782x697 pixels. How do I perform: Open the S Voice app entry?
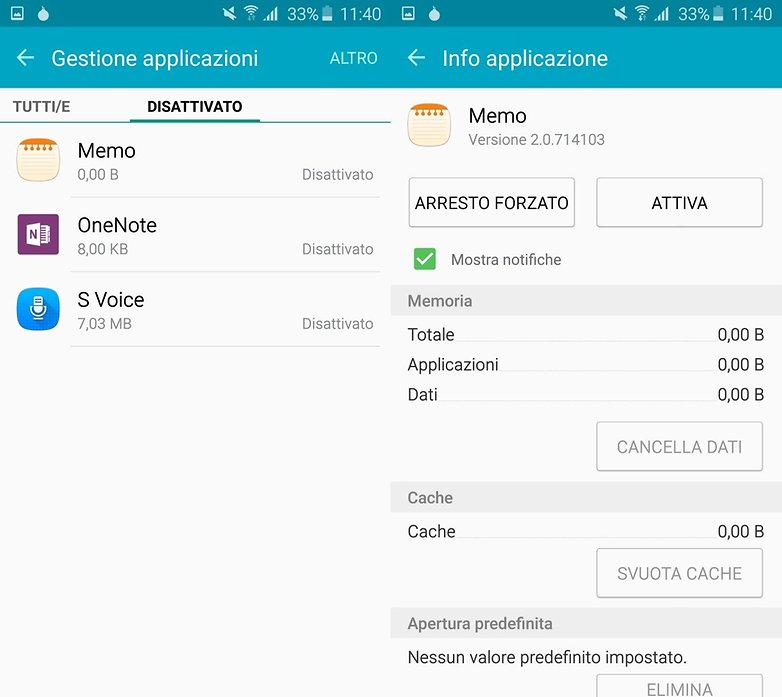pyautogui.click(x=195, y=310)
